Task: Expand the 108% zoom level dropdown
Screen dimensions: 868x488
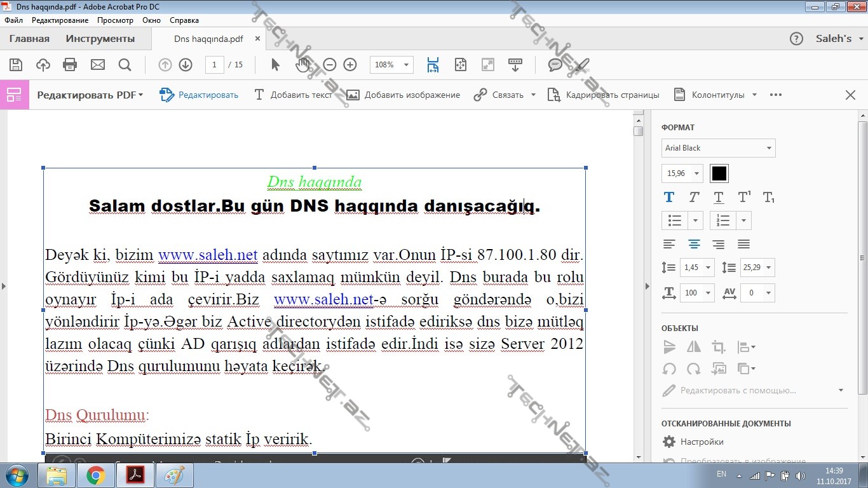Action: 406,65
